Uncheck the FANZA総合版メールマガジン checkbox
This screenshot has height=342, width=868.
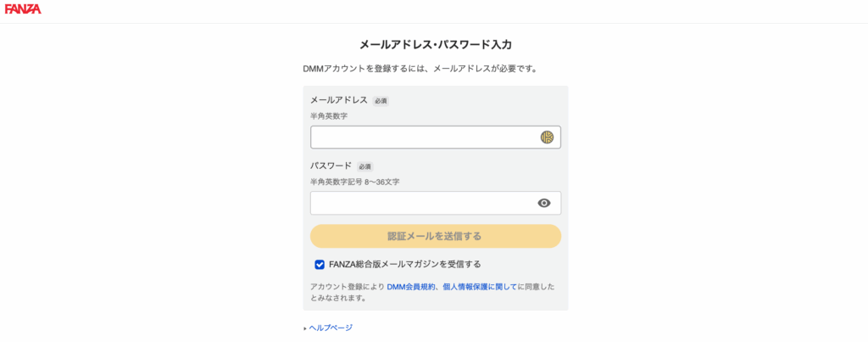(320, 265)
